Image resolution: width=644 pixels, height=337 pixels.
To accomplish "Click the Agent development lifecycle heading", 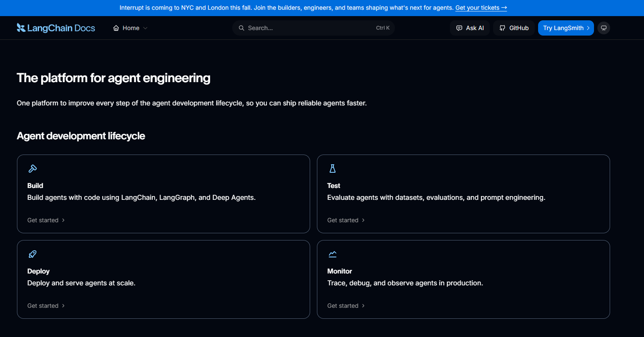I will coord(81,136).
